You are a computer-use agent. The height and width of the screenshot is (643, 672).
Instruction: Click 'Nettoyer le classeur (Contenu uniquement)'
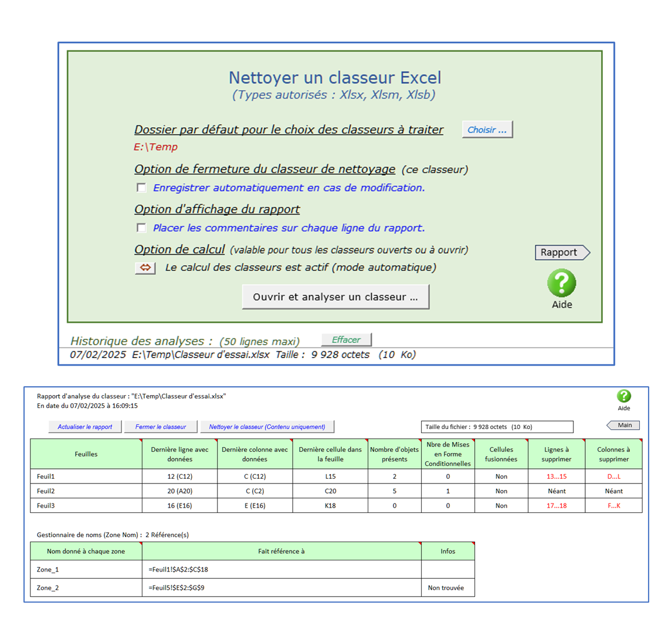(x=267, y=427)
